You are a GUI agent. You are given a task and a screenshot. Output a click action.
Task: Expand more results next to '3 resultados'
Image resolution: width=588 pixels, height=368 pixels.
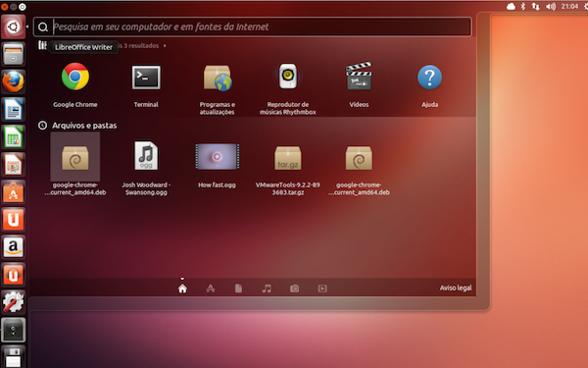(165, 46)
